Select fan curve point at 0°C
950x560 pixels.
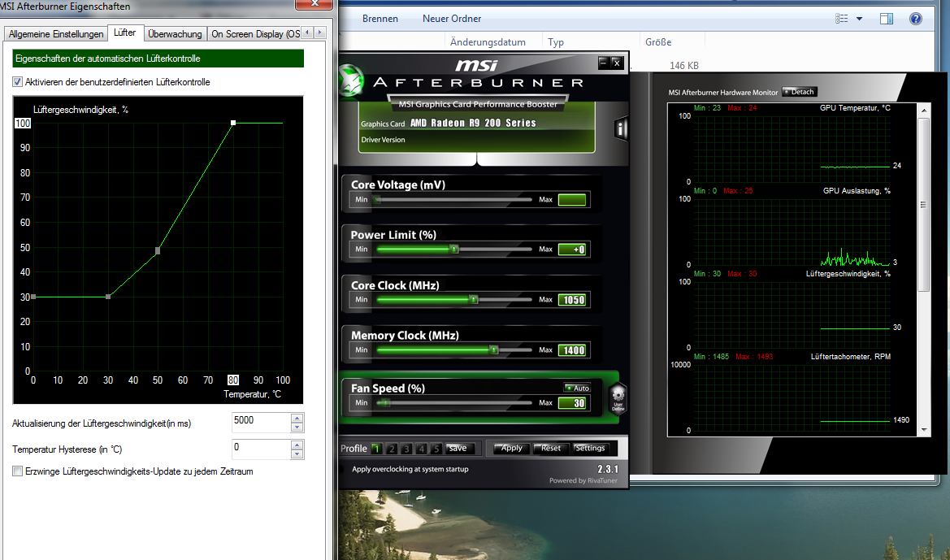pos(33,297)
